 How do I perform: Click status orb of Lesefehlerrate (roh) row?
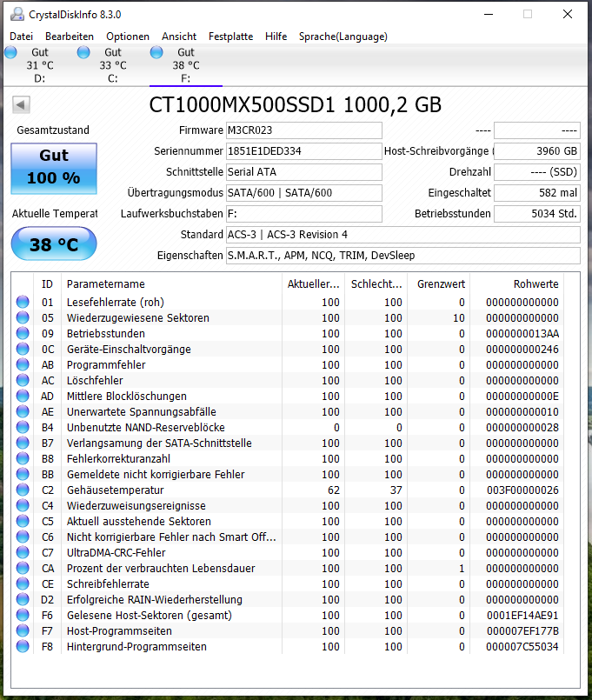point(23,303)
